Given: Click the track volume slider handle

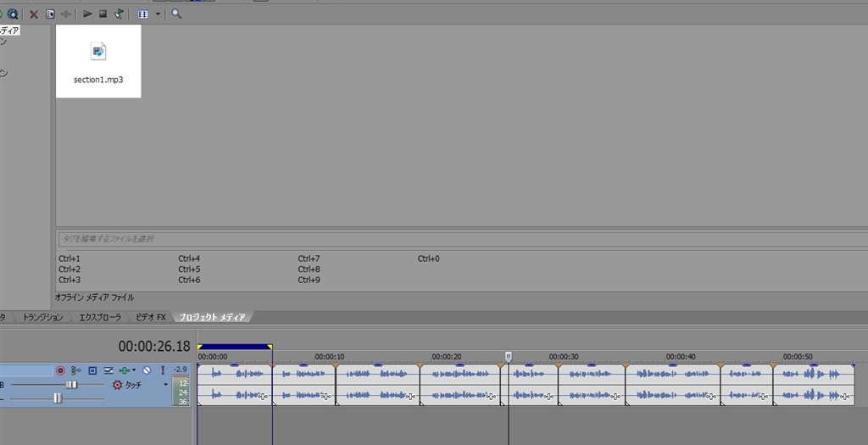Looking at the screenshot, I should pyautogui.click(x=72, y=385).
